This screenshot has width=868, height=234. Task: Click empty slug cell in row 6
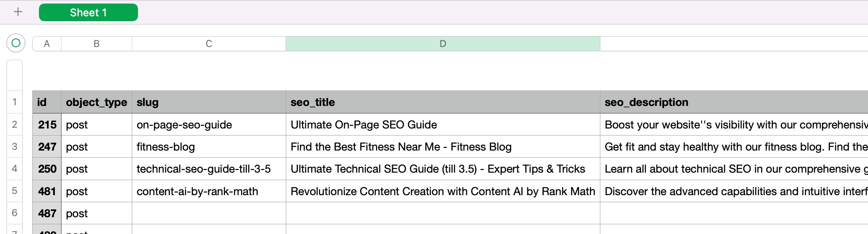[x=209, y=214]
